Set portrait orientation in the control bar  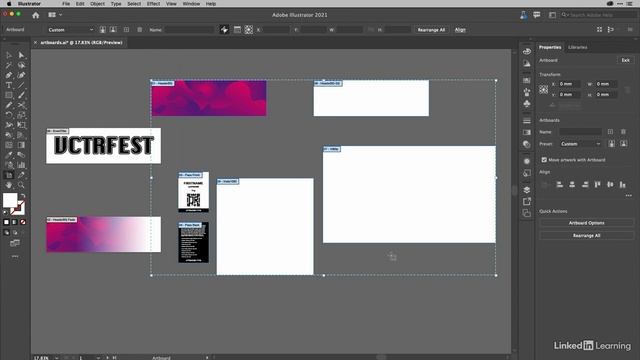[x=102, y=30]
